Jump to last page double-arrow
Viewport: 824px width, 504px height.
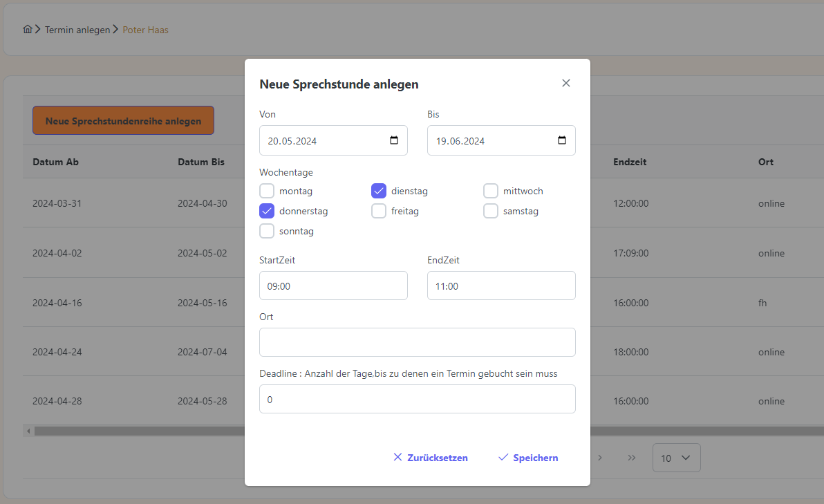click(631, 458)
